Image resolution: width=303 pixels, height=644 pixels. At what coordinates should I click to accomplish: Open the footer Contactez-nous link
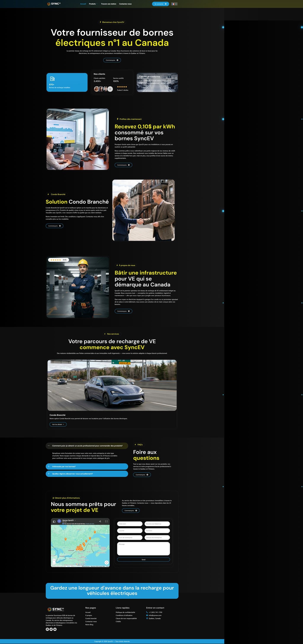click(x=91, y=621)
